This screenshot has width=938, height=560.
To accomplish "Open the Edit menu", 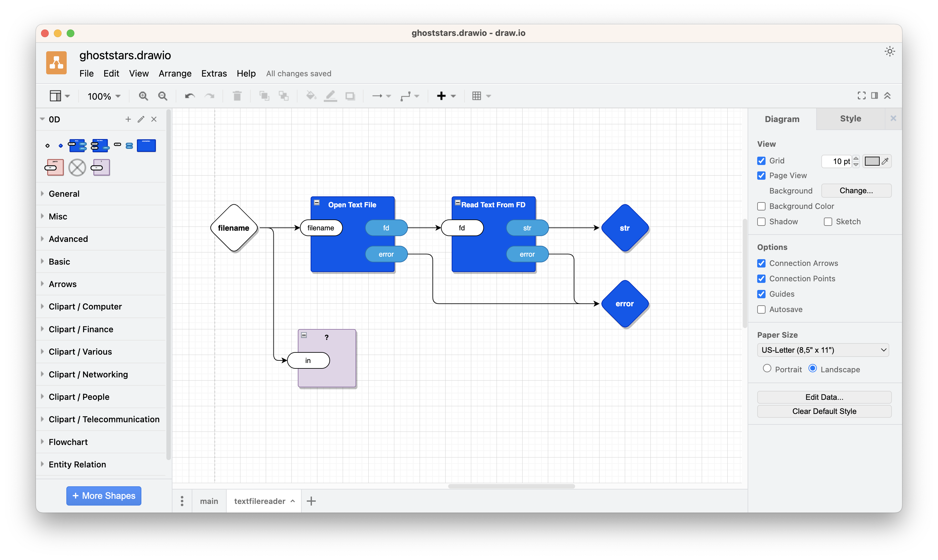I will click(111, 74).
